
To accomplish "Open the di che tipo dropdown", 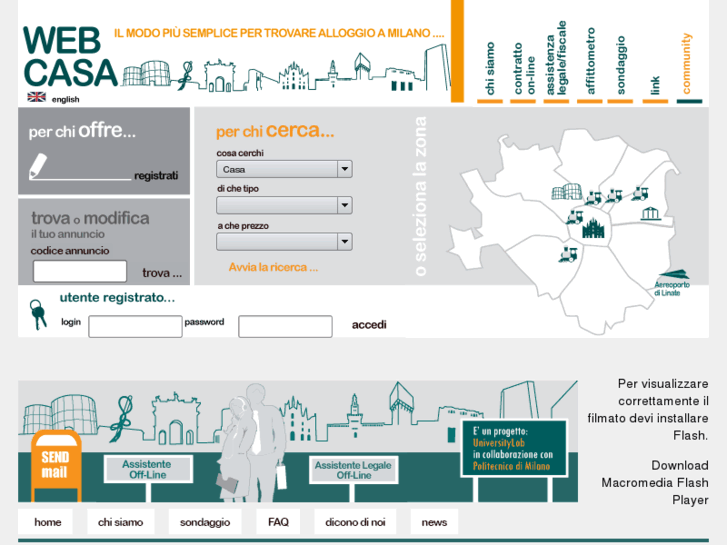I will click(x=284, y=205).
